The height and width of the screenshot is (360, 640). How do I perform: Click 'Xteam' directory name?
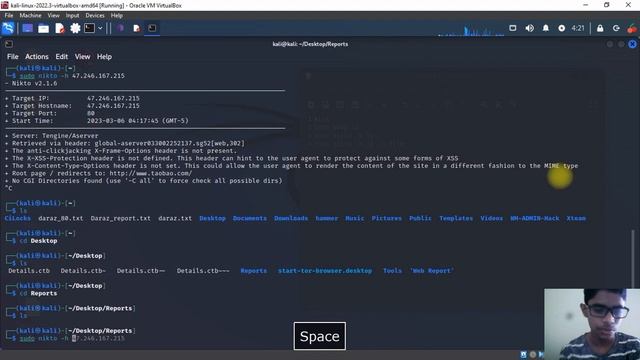(x=576, y=218)
